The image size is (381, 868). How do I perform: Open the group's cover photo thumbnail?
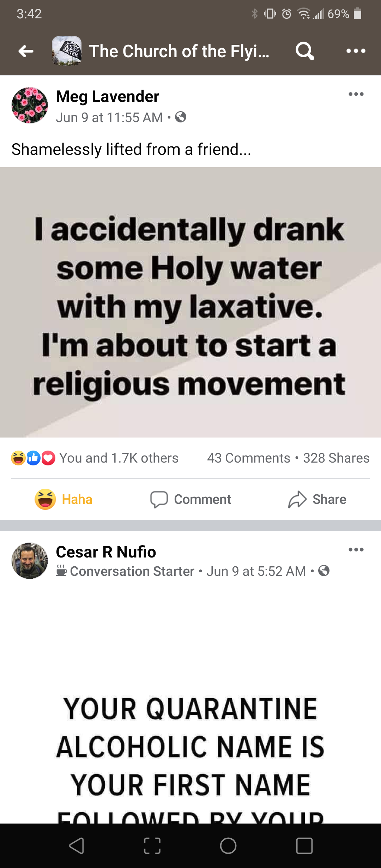67,51
